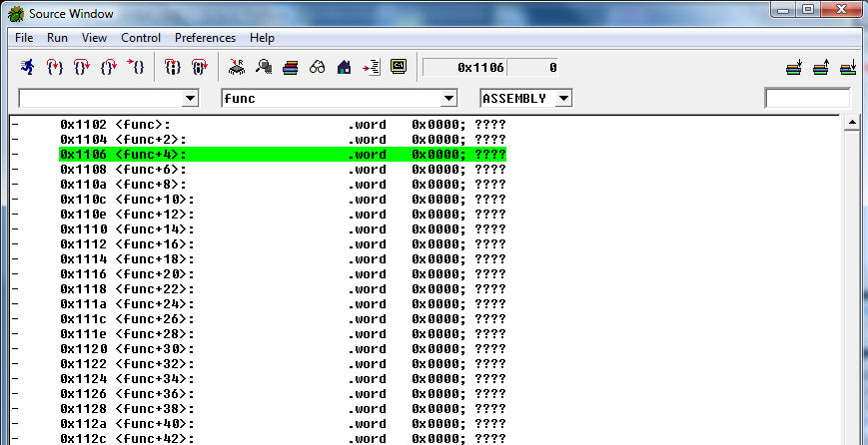Viewport: 868px width, 445px height.
Task: Open the func function selector dropdown
Action: tap(448, 99)
